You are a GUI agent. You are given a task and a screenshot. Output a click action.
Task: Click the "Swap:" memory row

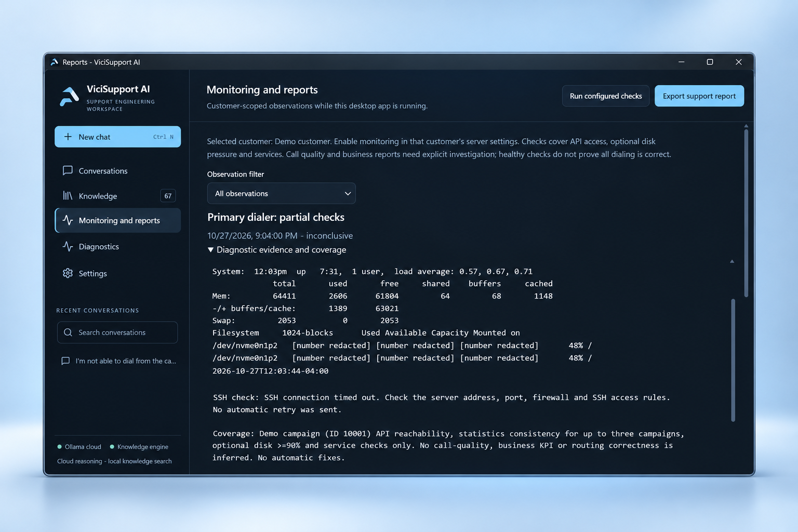click(305, 321)
